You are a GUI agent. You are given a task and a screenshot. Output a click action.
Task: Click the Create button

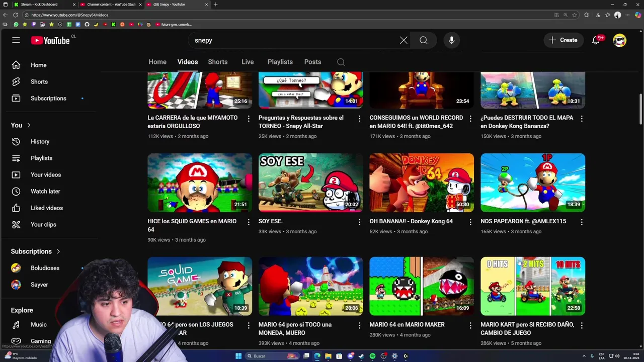coord(563,40)
